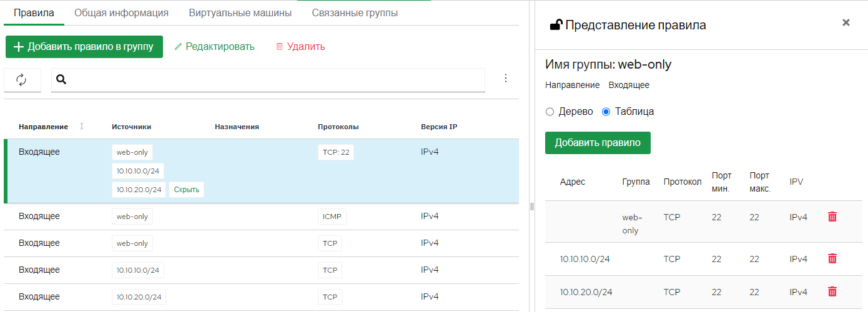Open the three-dot options menu
Viewport: 868px width, 312px height.
(x=506, y=78)
